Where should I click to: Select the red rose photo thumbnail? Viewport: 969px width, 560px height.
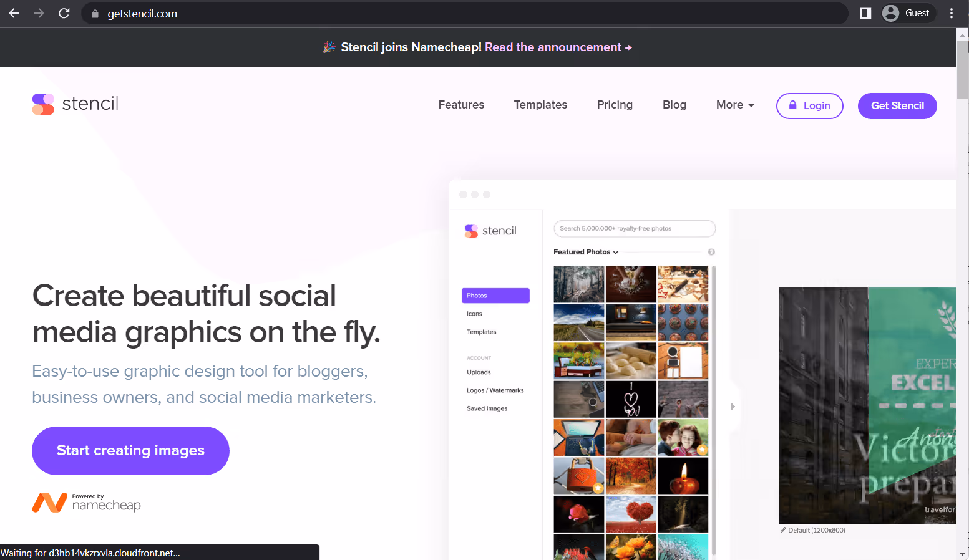coord(579,514)
